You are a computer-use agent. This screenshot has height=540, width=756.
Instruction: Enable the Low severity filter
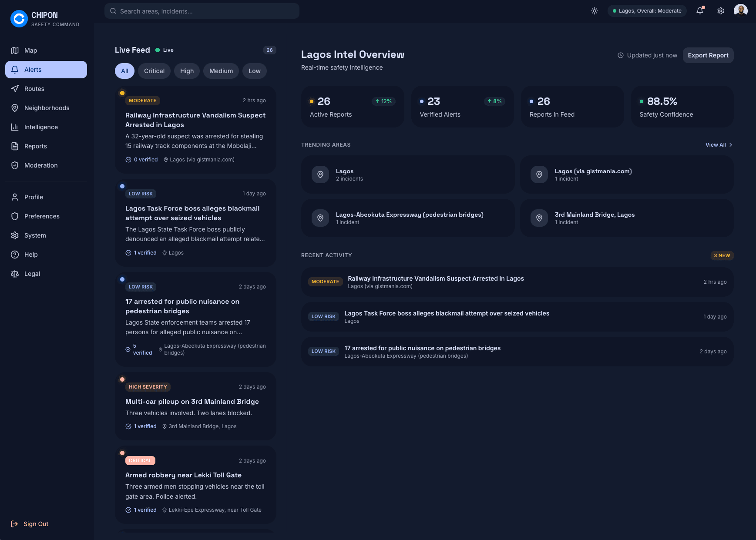click(254, 71)
